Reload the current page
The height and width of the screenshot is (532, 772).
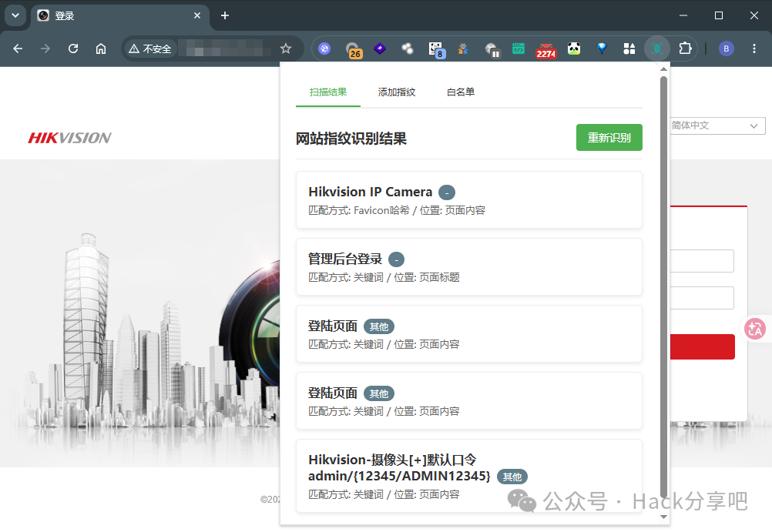pyautogui.click(x=73, y=49)
